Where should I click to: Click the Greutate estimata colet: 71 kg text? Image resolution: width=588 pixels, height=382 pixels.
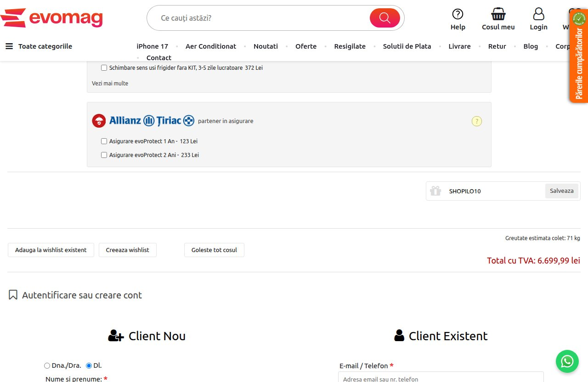543,238
